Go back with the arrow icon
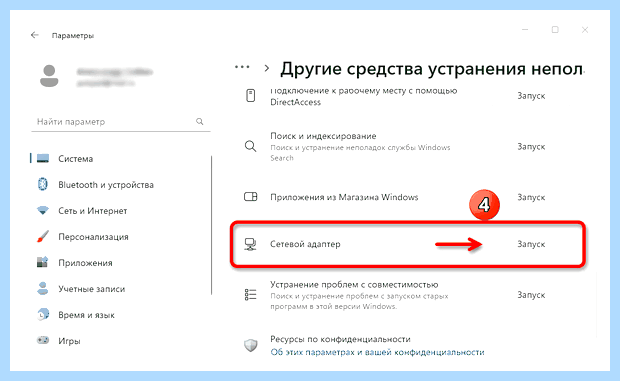The image size is (620, 381). (x=35, y=35)
